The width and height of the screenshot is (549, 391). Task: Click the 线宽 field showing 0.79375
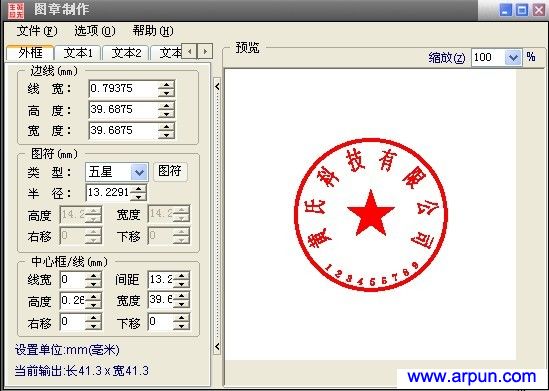pos(123,89)
